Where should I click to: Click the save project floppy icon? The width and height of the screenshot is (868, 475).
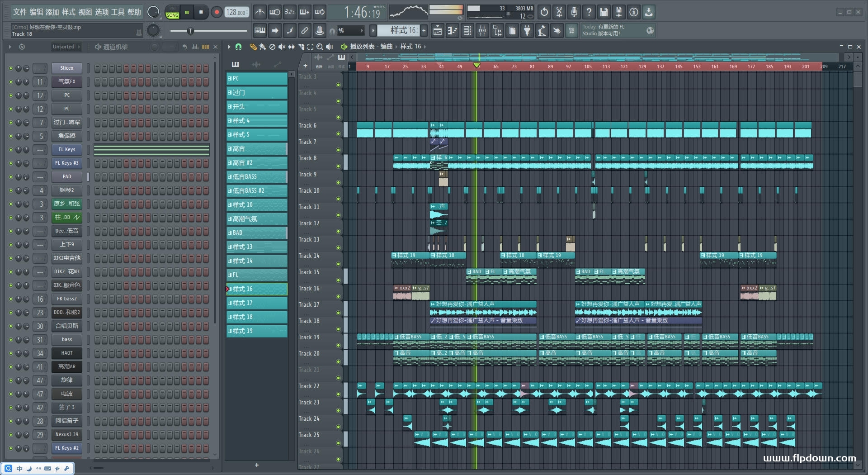click(604, 12)
